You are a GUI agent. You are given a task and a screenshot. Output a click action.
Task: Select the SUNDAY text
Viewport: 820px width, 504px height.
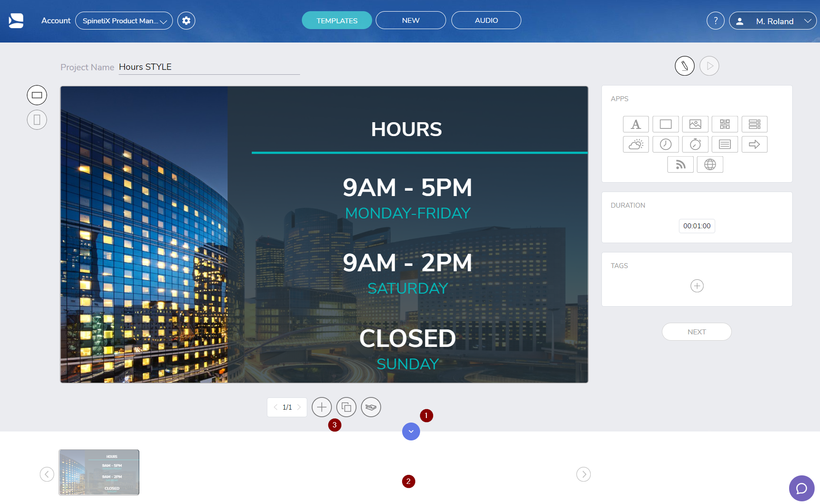tap(408, 364)
